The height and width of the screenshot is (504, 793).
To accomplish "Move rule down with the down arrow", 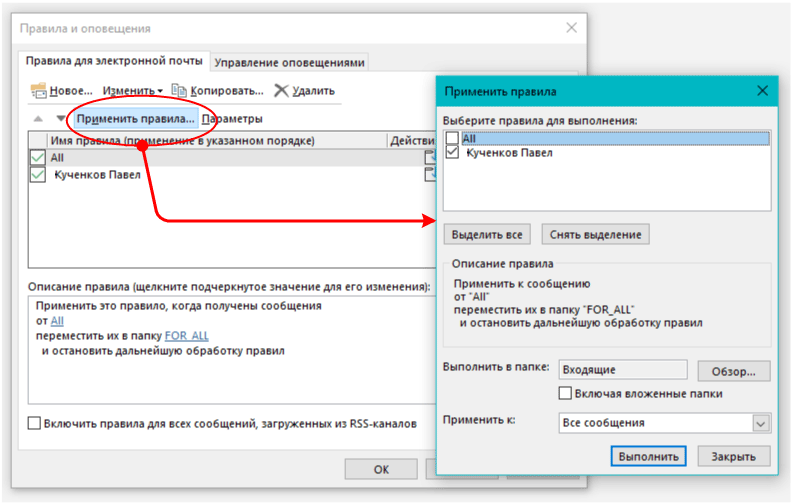I will click(x=59, y=119).
